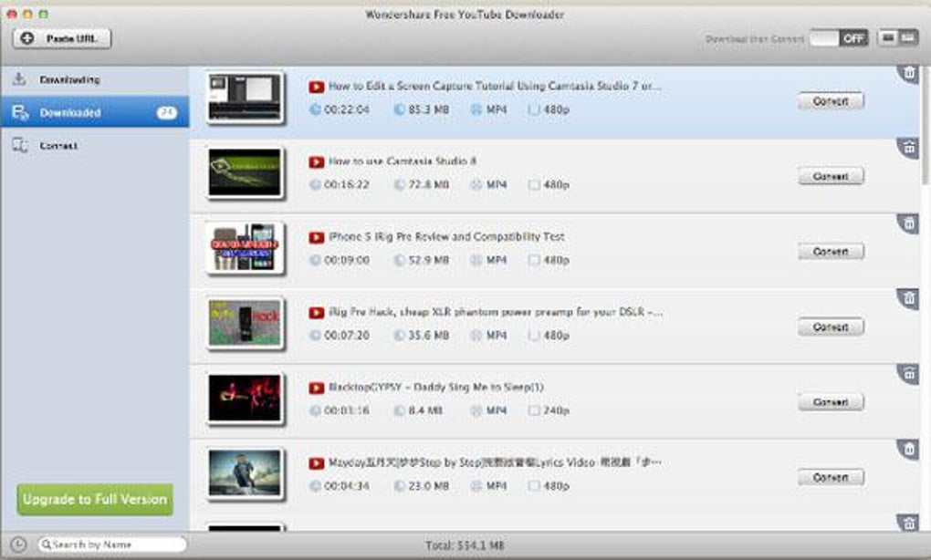
Task: Click the 72.8 MB file size
Action: (429, 185)
